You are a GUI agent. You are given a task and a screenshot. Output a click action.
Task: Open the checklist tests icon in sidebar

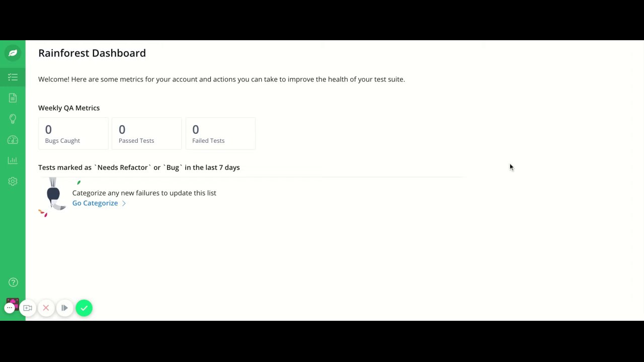[x=13, y=77]
